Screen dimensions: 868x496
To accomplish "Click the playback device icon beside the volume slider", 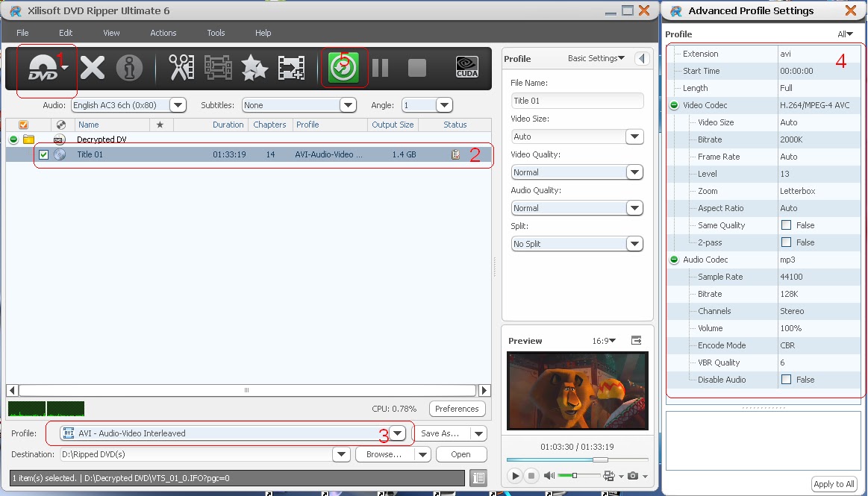I will 609,476.
